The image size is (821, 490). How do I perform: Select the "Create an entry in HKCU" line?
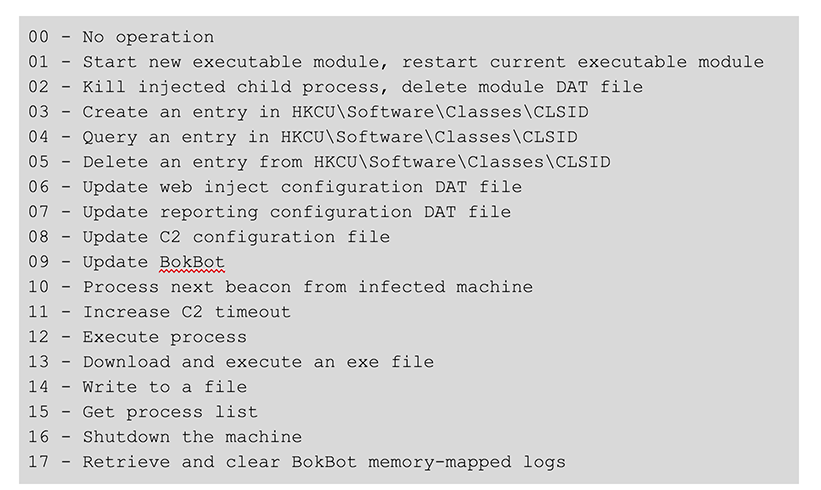[308, 112]
